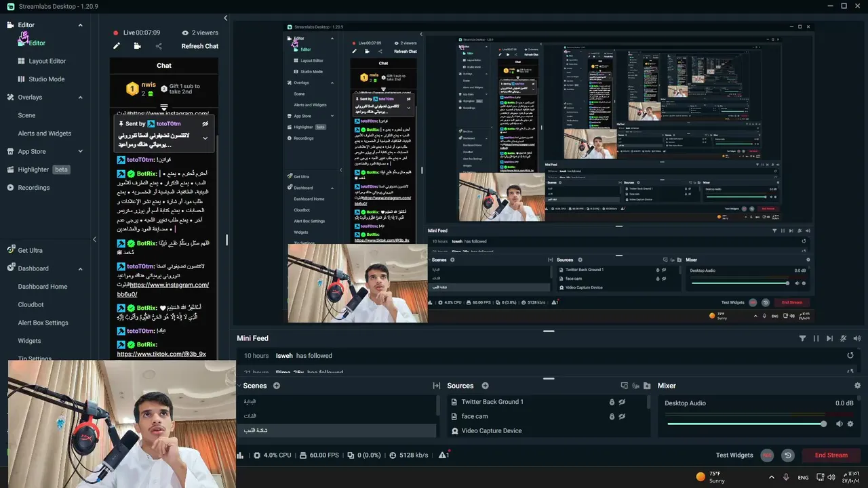Add a new scene with plus icon
This screenshot has width=868, height=488.
pos(277,386)
